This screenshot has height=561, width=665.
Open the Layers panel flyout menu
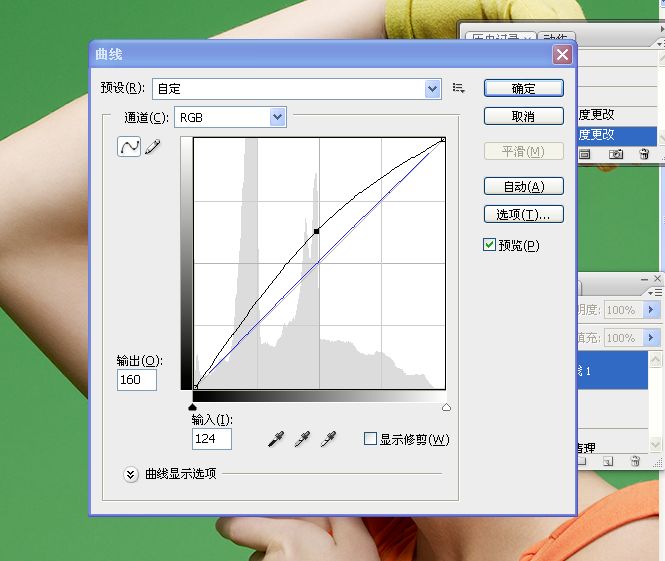pos(655,293)
